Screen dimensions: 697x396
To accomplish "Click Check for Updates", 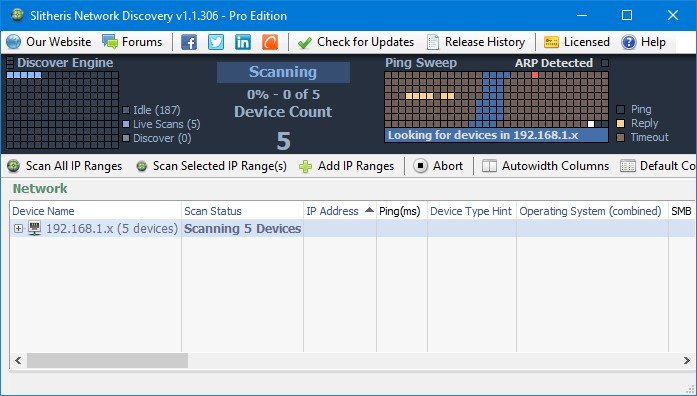I will tap(365, 42).
